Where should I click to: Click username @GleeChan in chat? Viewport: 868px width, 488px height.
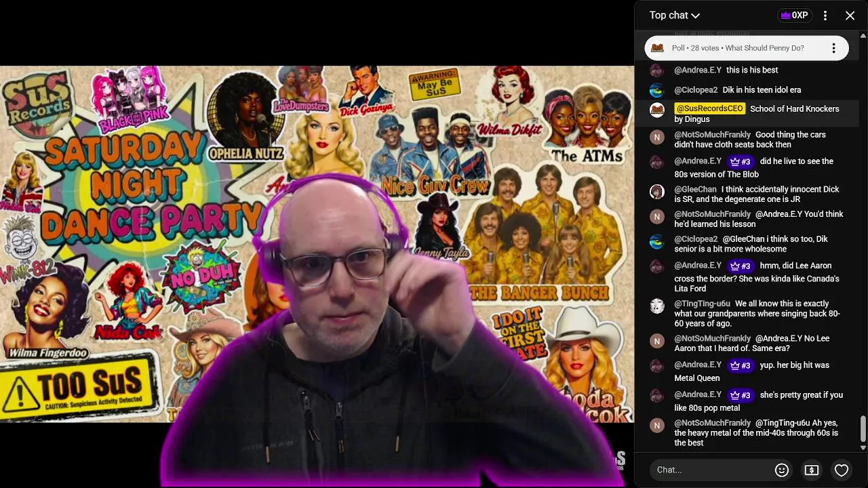695,189
